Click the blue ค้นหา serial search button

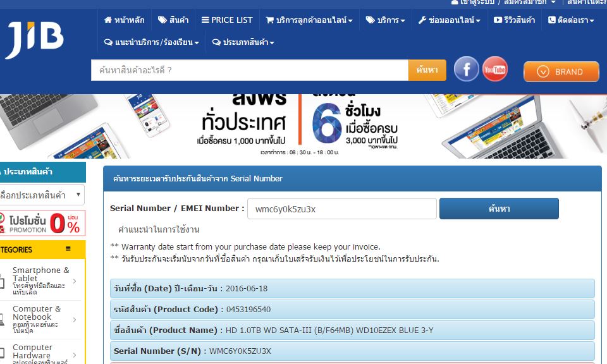[499, 209]
